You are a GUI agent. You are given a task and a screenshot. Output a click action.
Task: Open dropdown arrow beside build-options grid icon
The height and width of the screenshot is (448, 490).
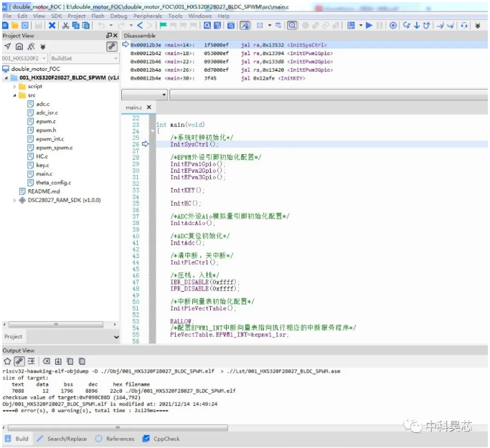[x=361, y=26]
